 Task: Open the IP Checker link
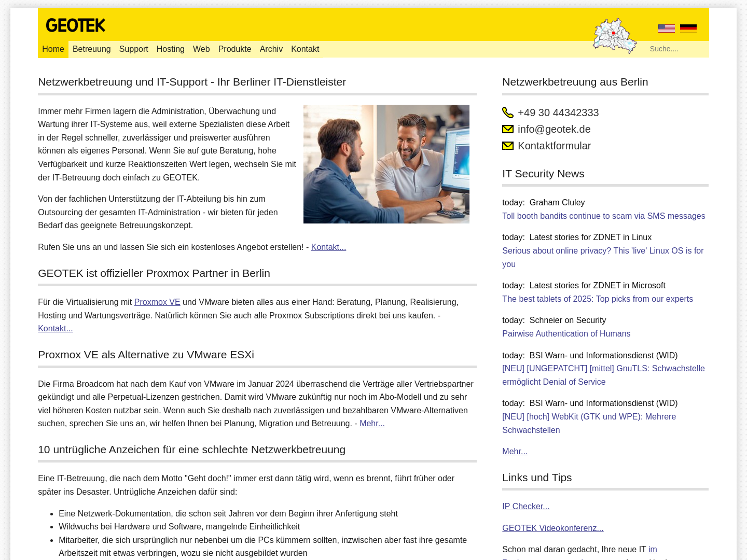[525, 507]
